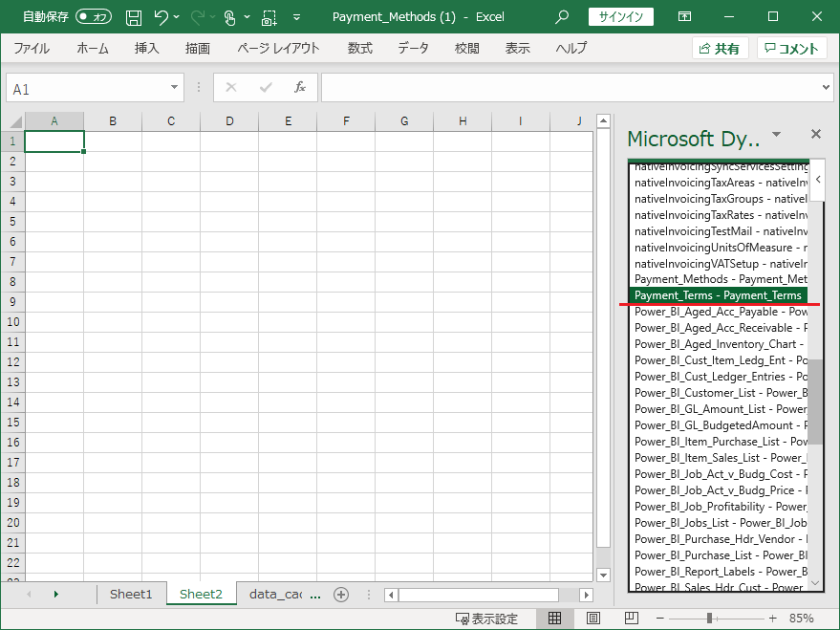This screenshot has width=840, height=630.
Task: Click horizontal scroll left arrow
Action: click(x=391, y=595)
